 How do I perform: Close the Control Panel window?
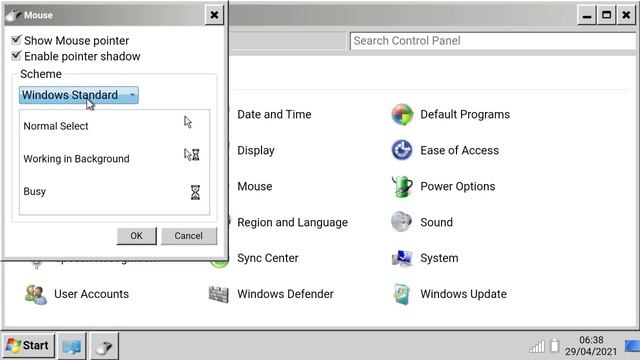pyautogui.click(x=626, y=16)
